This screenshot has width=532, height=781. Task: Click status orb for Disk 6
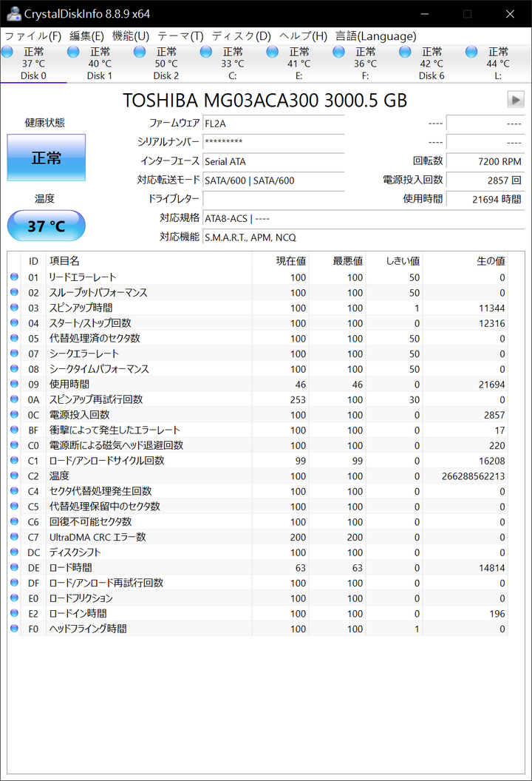point(405,51)
